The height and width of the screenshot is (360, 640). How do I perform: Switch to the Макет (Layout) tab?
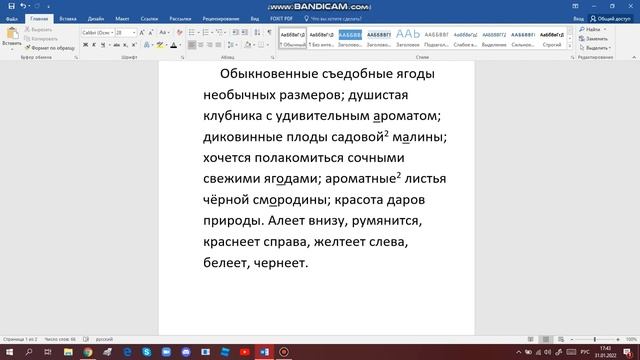click(x=122, y=19)
